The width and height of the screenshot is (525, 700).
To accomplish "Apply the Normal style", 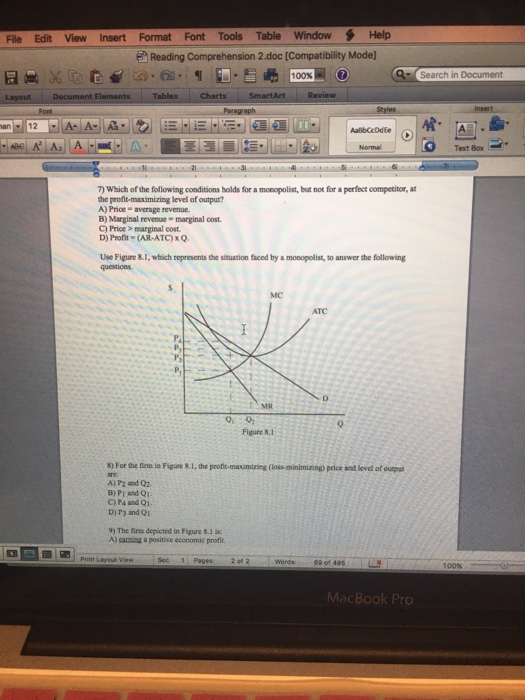I will click(370, 135).
